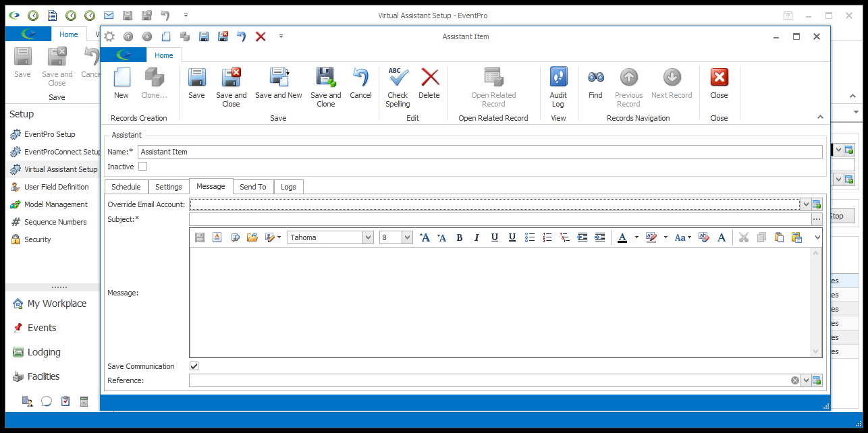The image size is (868, 433).
Task: Insert a numbered list in message editor
Action: [547, 237]
